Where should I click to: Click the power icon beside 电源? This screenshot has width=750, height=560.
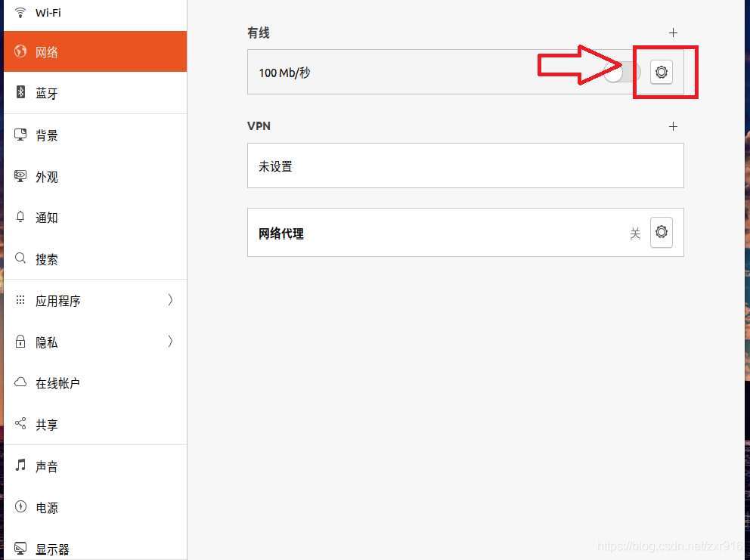coord(20,506)
